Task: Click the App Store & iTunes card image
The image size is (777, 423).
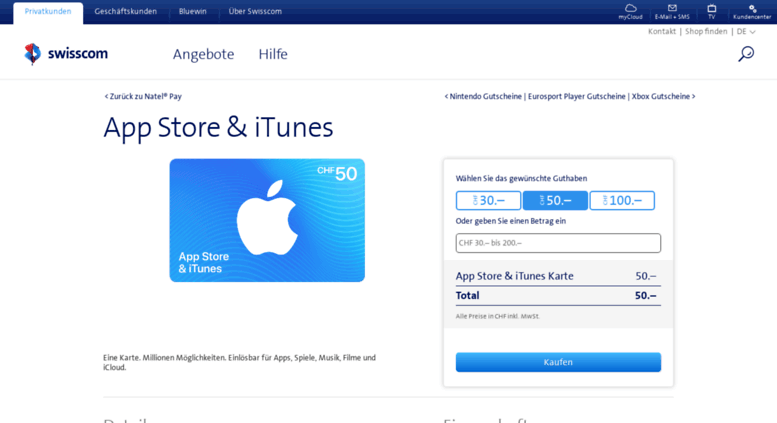Action: tap(267, 220)
